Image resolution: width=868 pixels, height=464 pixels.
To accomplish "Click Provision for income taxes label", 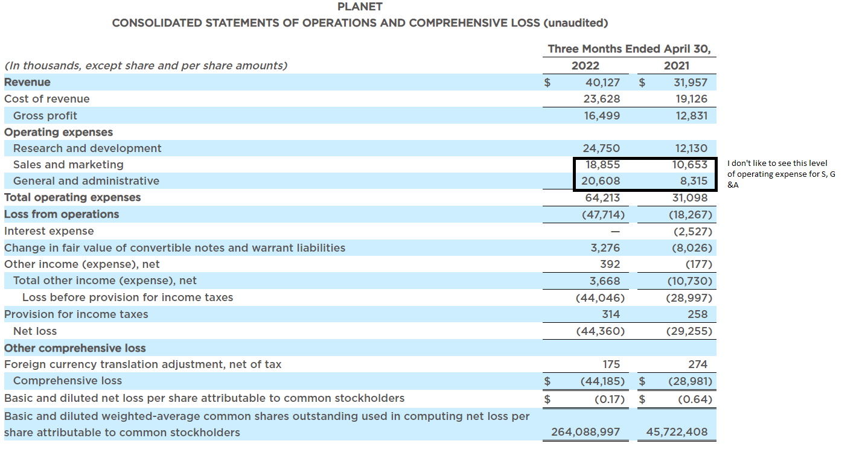I will click(x=76, y=314).
